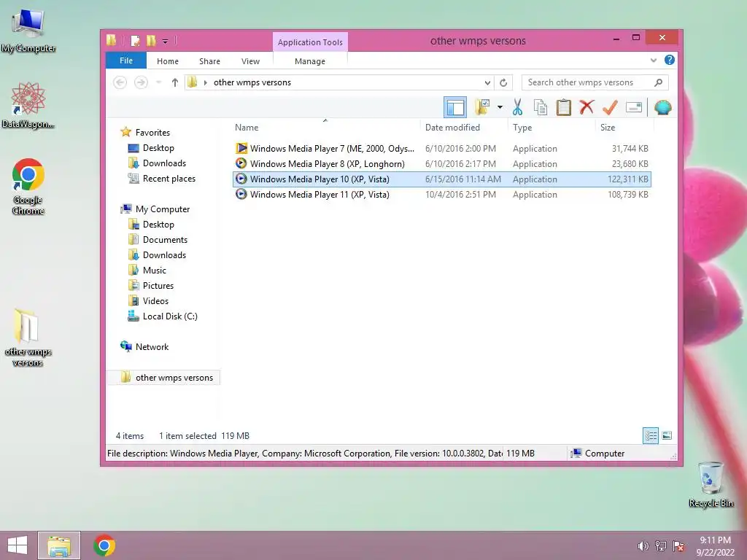This screenshot has width=747, height=560.
Task: Select My Computer in the navigation pane
Action: [x=155, y=209]
